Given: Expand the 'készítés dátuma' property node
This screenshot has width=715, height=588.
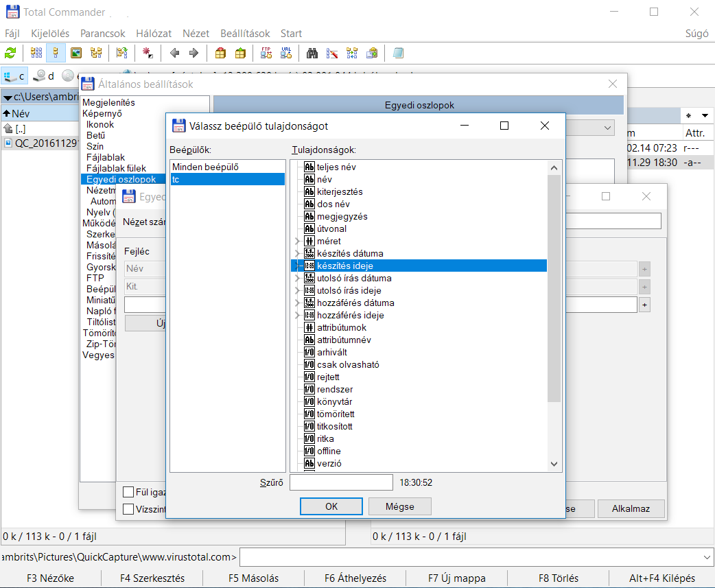Looking at the screenshot, I should pos(297,254).
